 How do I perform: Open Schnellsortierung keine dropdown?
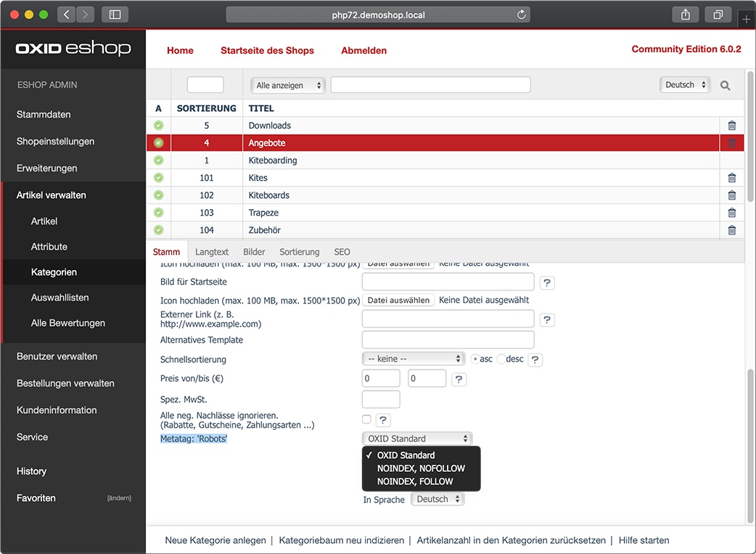pos(414,359)
